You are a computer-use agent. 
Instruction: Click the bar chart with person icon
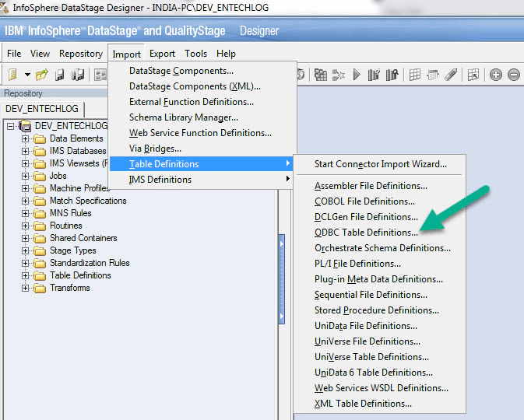click(392, 75)
